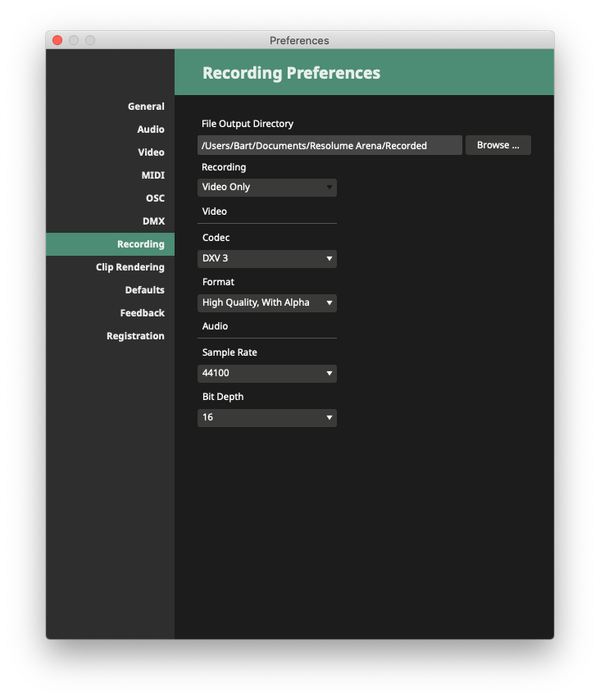Image resolution: width=600 pixels, height=700 pixels.
Task: Close the Preferences window
Action: pyautogui.click(x=57, y=40)
